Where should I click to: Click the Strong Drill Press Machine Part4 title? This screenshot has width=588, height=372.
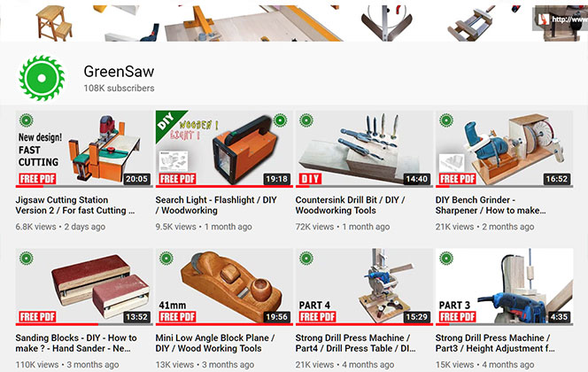click(x=355, y=343)
